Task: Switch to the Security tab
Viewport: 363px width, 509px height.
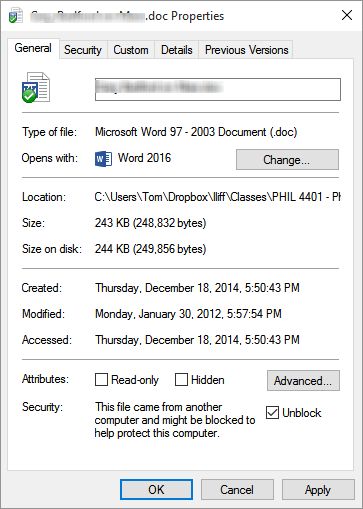Action: (x=83, y=50)
